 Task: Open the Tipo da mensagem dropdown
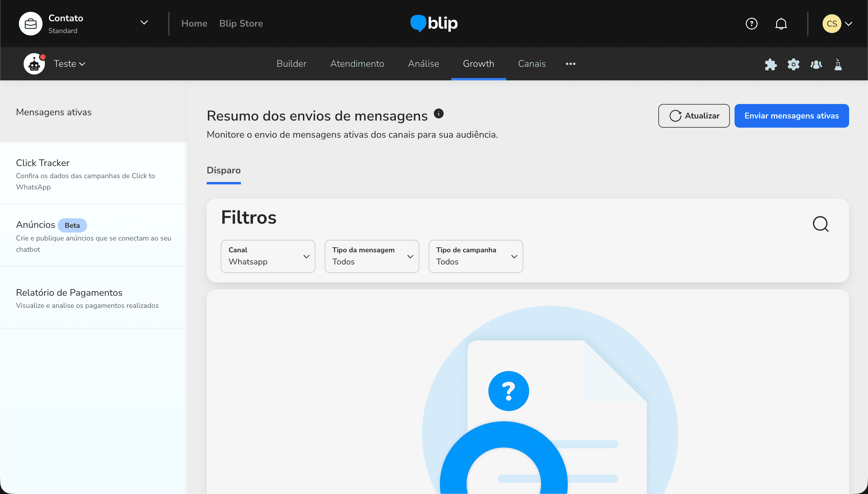(372, 256)
